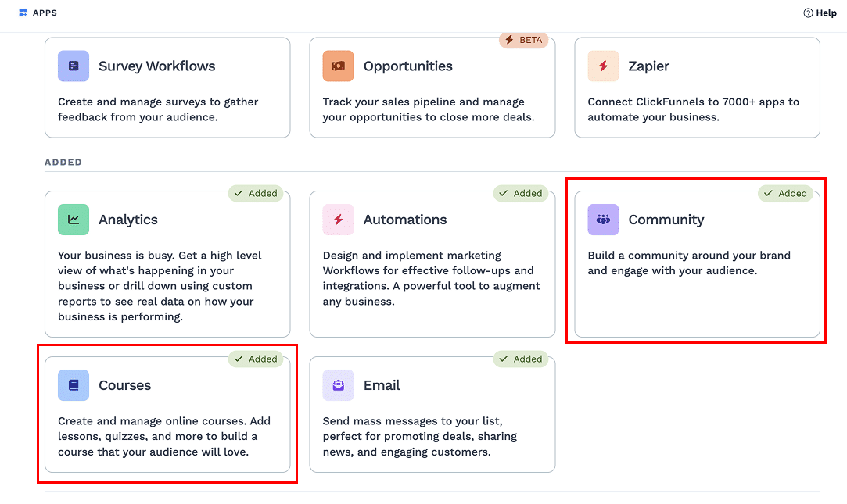Select the Email envelope icon
Image resolution: width=847 pixels, height=504 pixels.
[x=338, y=385]
